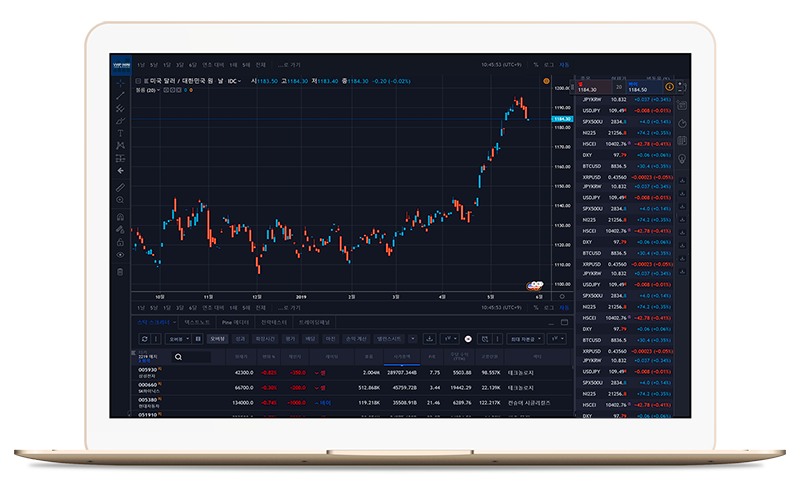Click the 10:45:53 (UTC+9) clock above chart

pyautogui.click(x=501, y=65)
